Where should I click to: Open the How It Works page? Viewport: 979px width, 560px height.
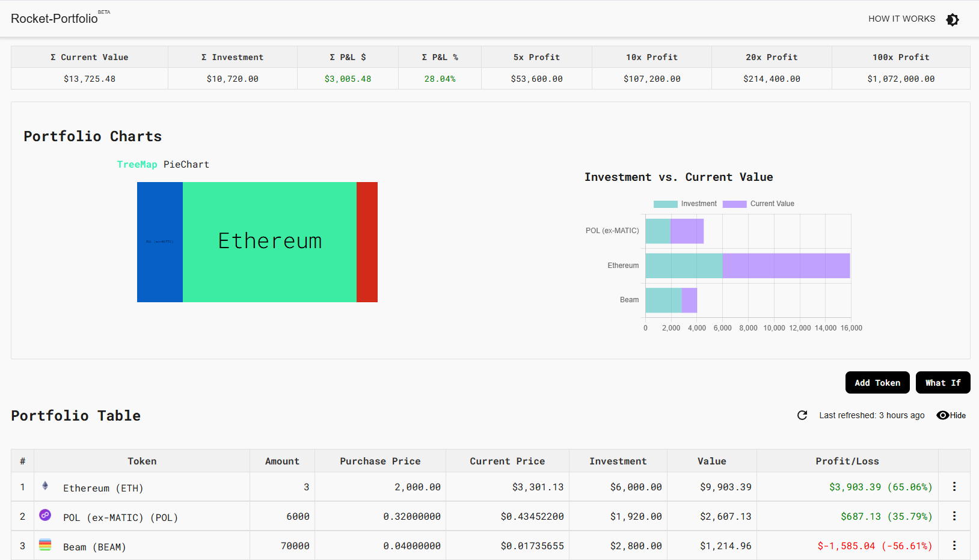tap(901, 19)
